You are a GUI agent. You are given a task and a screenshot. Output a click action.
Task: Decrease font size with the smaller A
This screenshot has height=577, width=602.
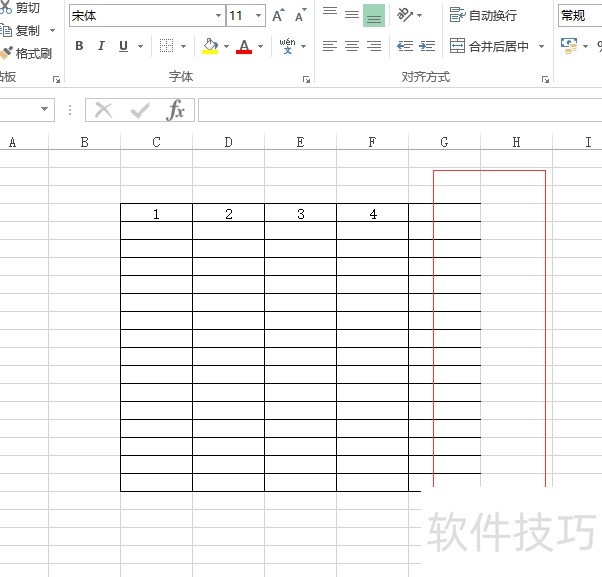point(301,15)
